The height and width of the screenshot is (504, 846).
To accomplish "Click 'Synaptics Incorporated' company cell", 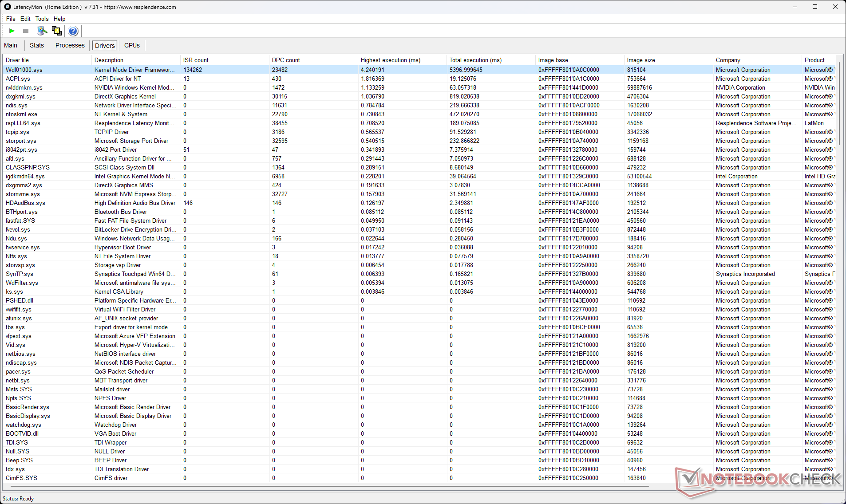I will (x=745, y=274).
